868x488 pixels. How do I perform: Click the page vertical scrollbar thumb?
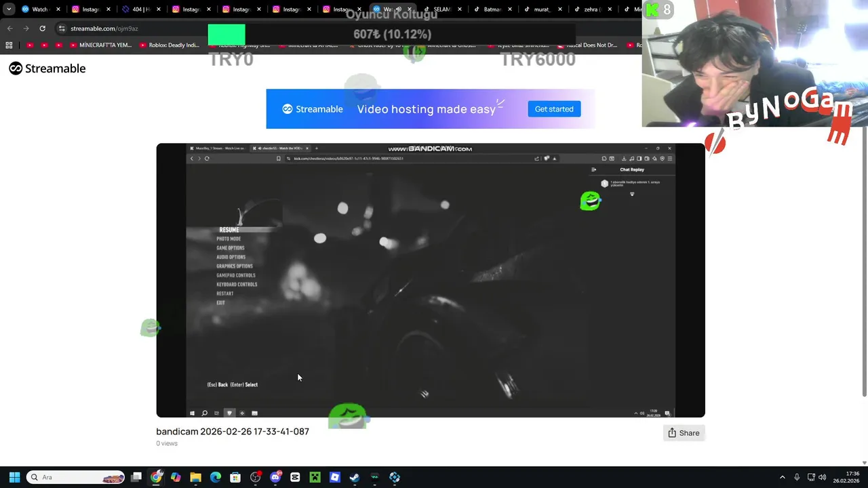point(864,261)
